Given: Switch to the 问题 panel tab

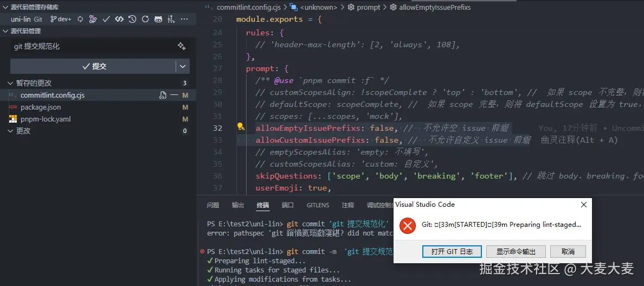Looking at the screenshot, I should [212, 205].
